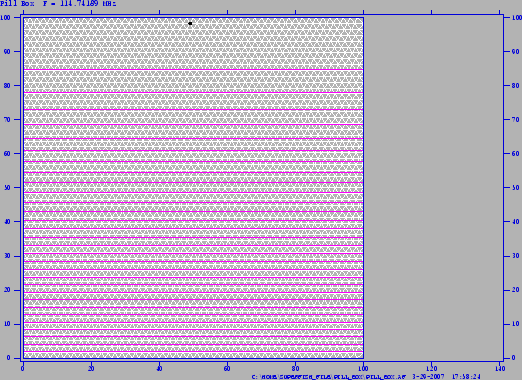Click the time stamp "17:58:24"
522x380 pixels.
pos(466,377)
